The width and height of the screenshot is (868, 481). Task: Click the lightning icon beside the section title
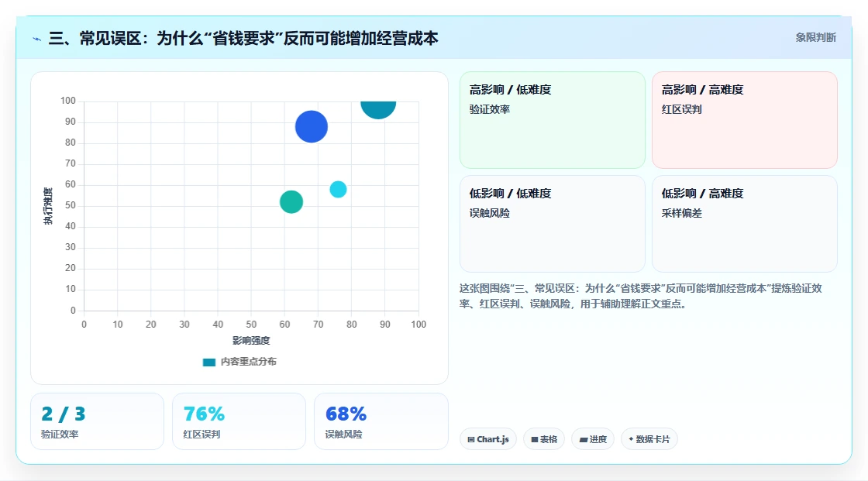pyautogui.click(x=37, y=39)
